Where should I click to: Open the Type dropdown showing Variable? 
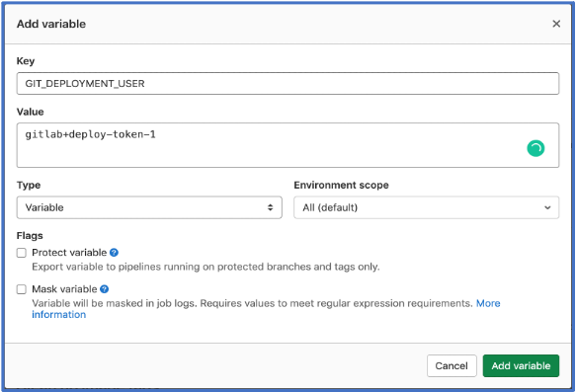149,207
